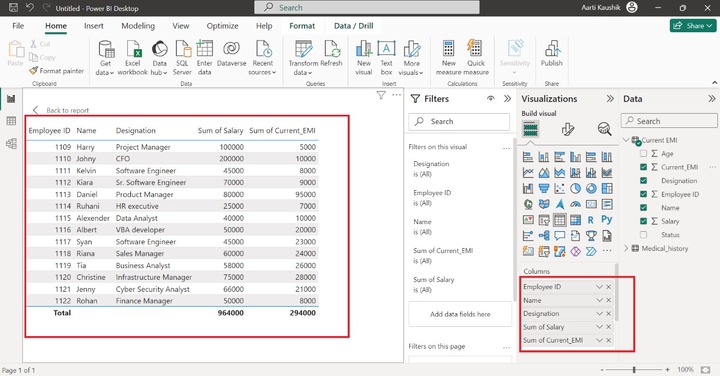Import from Excel workbook

click(x=133, y=58)
